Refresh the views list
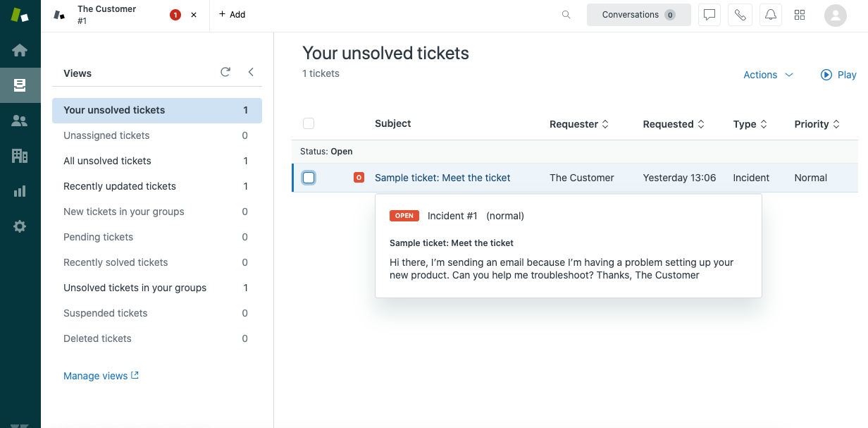This screenshot has width=868, height=428. coord(225,72)
